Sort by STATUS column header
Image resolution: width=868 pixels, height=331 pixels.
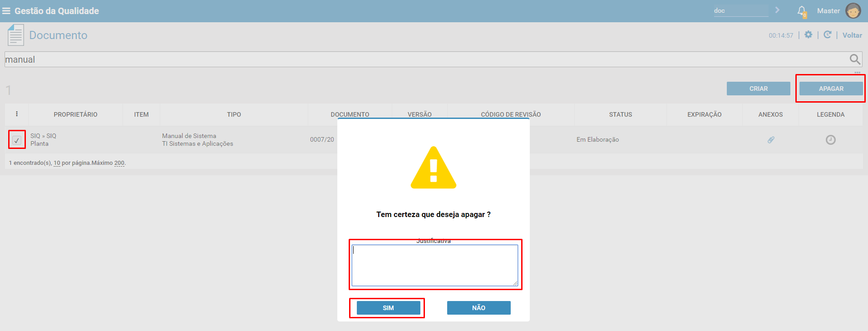click(621, 114)
